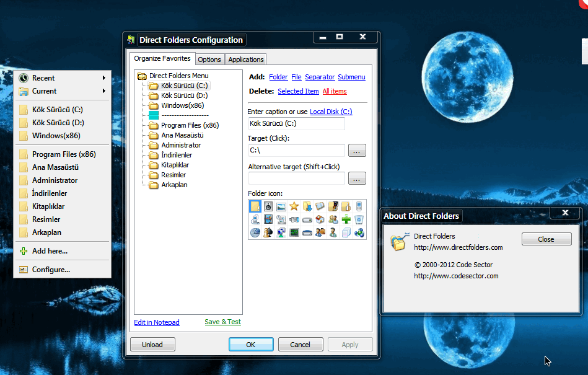This screenshot has width=588, height=375.
Task: Select the stacked pages folder icon
Action: point(346,232)
